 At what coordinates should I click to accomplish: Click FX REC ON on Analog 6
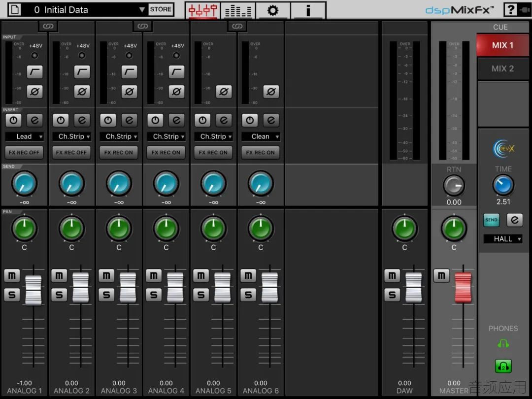(261, 153)
